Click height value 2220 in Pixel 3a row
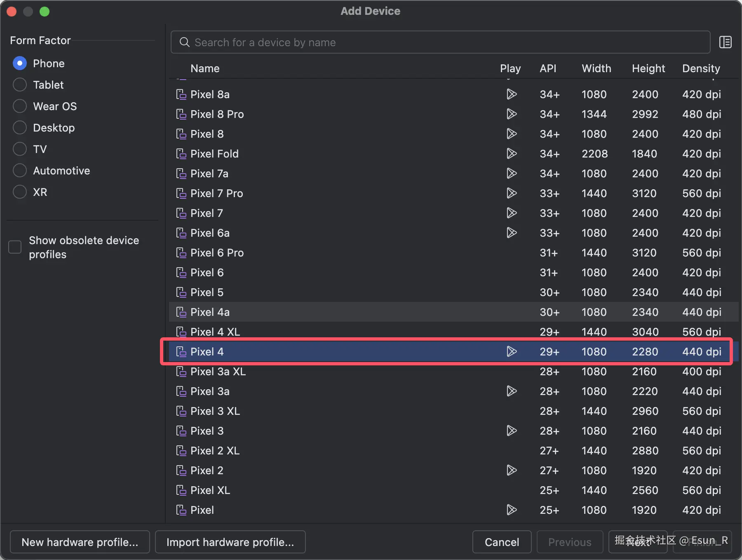 click(x=645, y=391)
